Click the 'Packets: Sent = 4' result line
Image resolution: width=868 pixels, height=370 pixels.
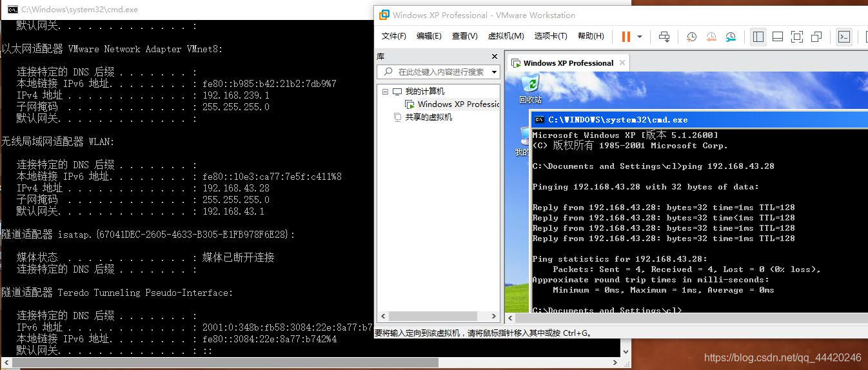[688, 269]
